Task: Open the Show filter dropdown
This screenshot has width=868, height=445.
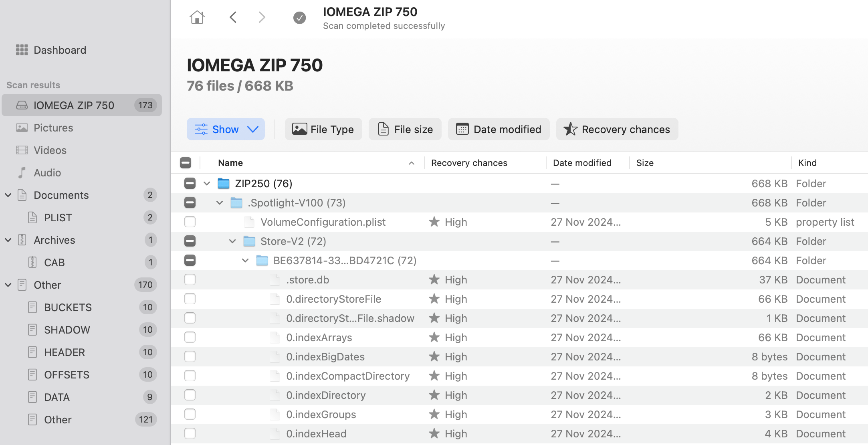Action: pos(226,129)
